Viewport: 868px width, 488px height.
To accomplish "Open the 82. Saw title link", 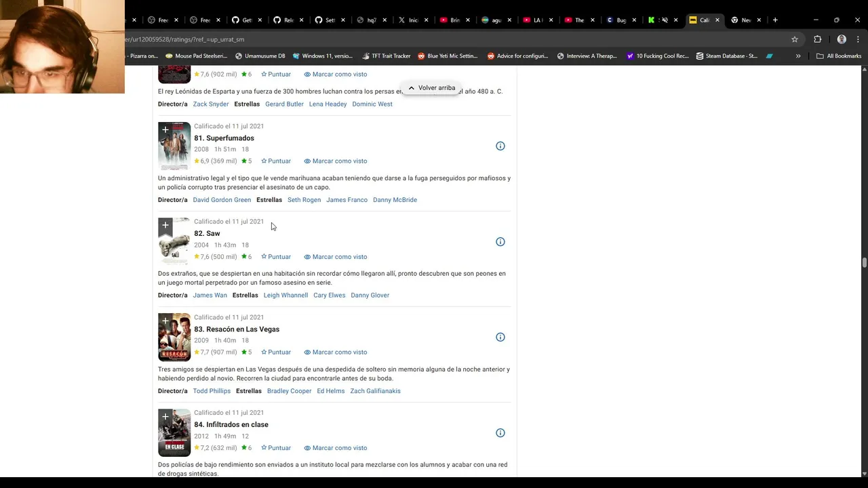I will pos(207,234).
